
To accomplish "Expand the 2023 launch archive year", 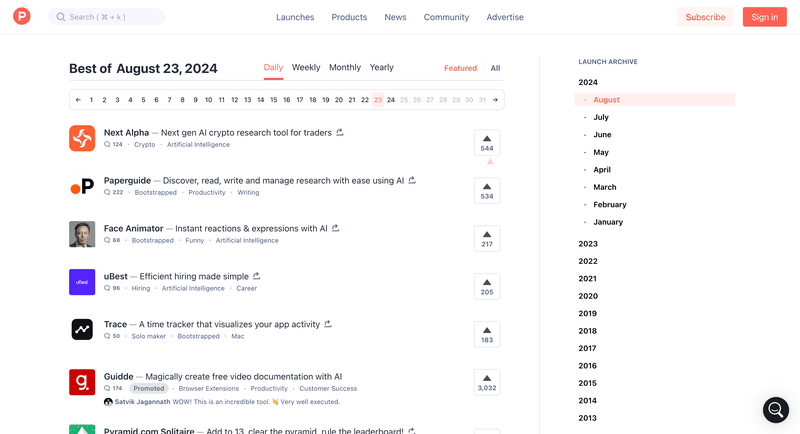I will point(588,244).
